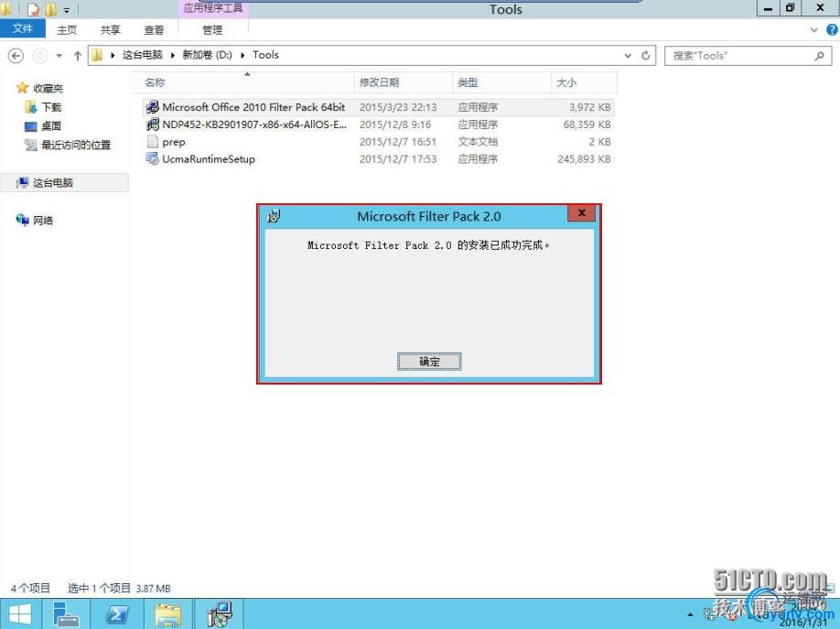This screenshot has height=629, width=840.
Task: Click the Filter Pack dialog title icon
Action: click(x=274, y=216)
